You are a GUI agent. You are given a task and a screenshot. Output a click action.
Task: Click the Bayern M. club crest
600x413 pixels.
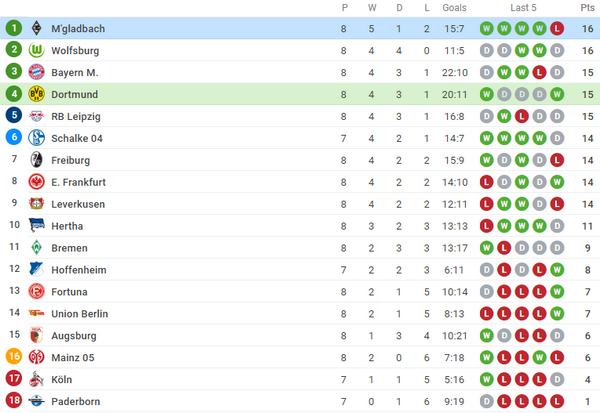36,72
